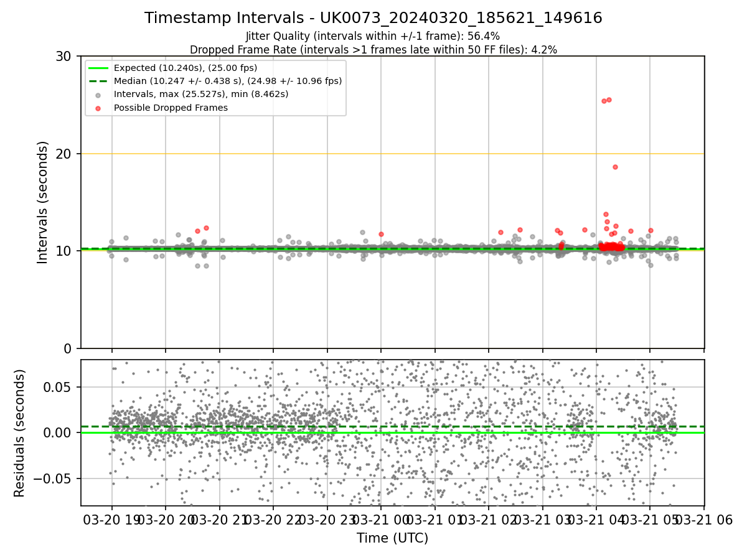Click the 'Time (UTC)' x-axis label
The width and height of the screenshot is (747, 560).
click(x=392, y=538)
